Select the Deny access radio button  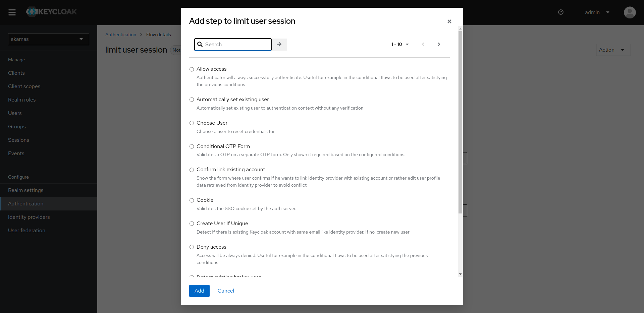pos(192,247)
